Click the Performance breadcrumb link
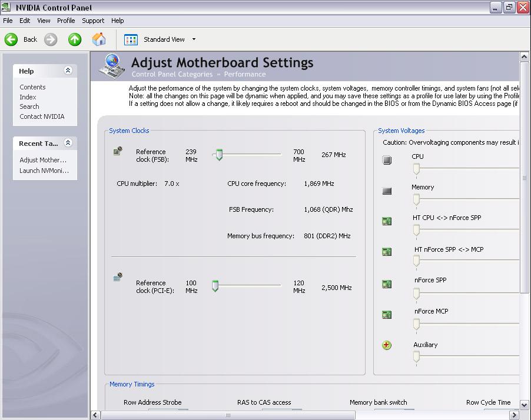The height and width of the screenshot is (420, 531). tap(245, 74)
